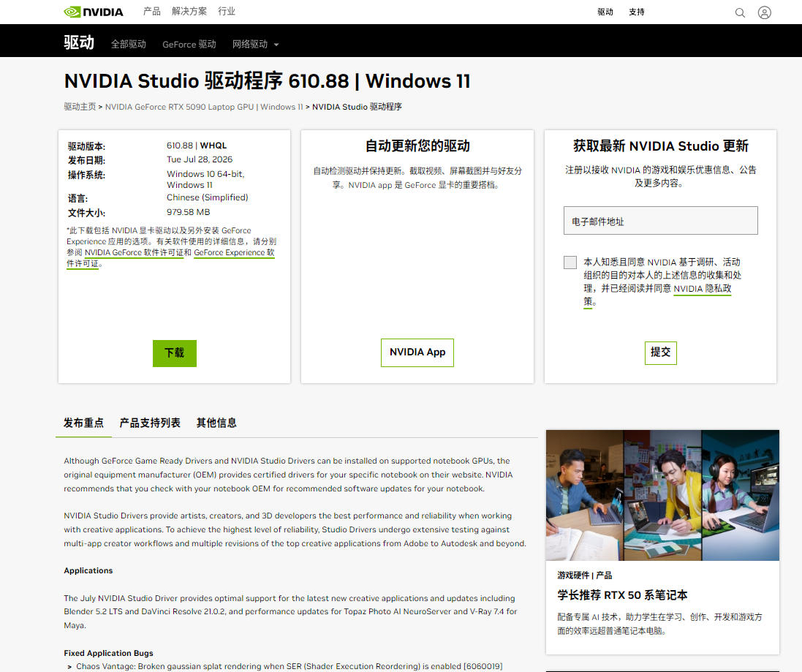
Task: Switch to the 产品支持列表 tab
Action: pos(150,423)
